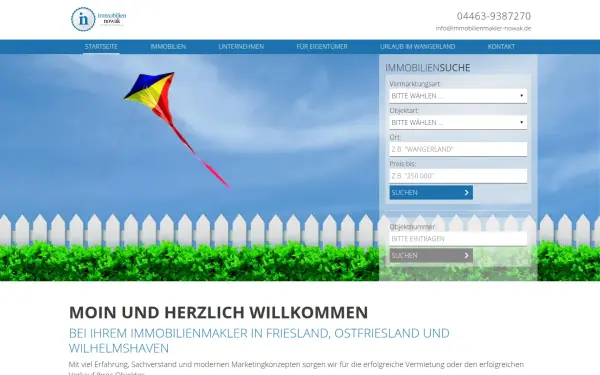
Task: Open the Kontakt menu item
Action: [x=501, y=47]
